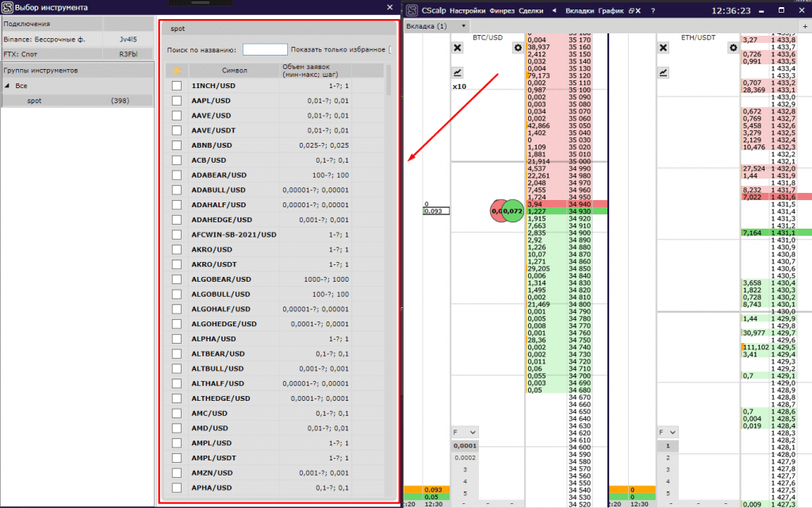Open the Настройки menu
The image size is (812, 508).
tap(468, 11)
